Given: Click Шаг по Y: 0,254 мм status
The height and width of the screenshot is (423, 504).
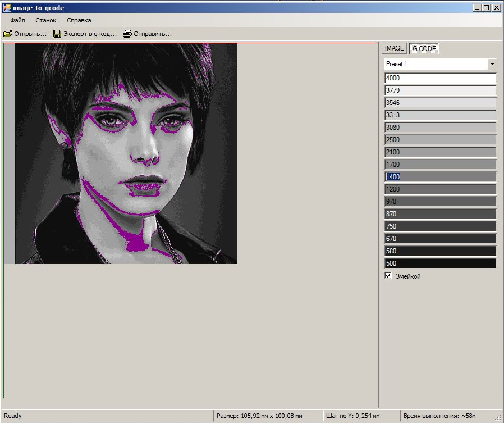Looking at the screenshot, I should click(352, 416).
